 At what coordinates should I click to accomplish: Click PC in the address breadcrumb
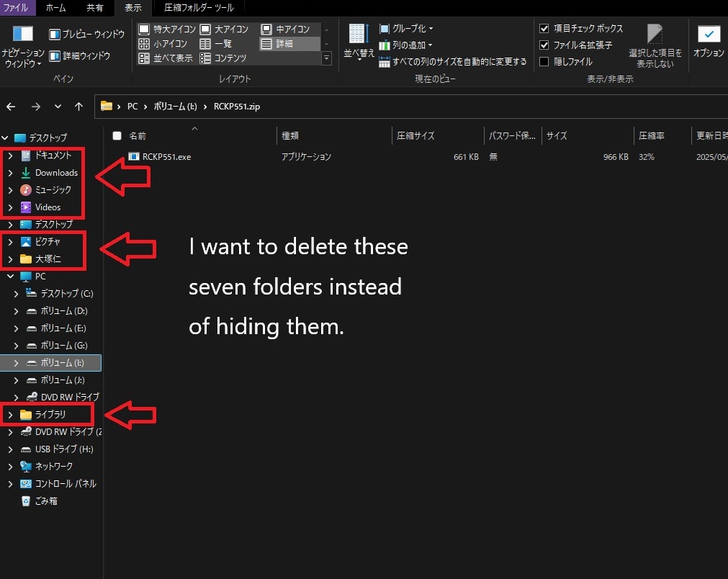tap(132, 107)
